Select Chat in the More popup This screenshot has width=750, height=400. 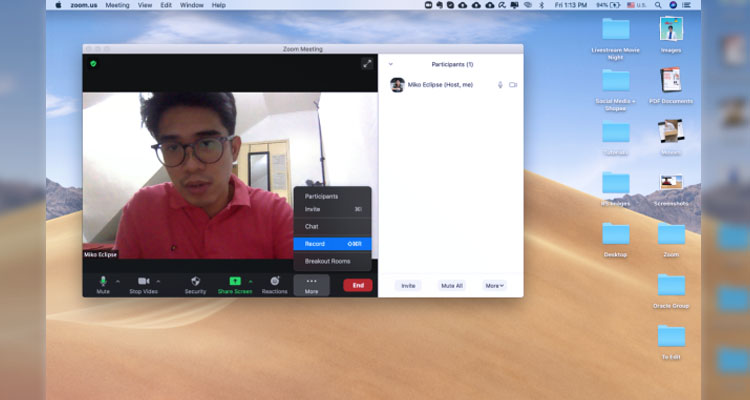[332, 227]
